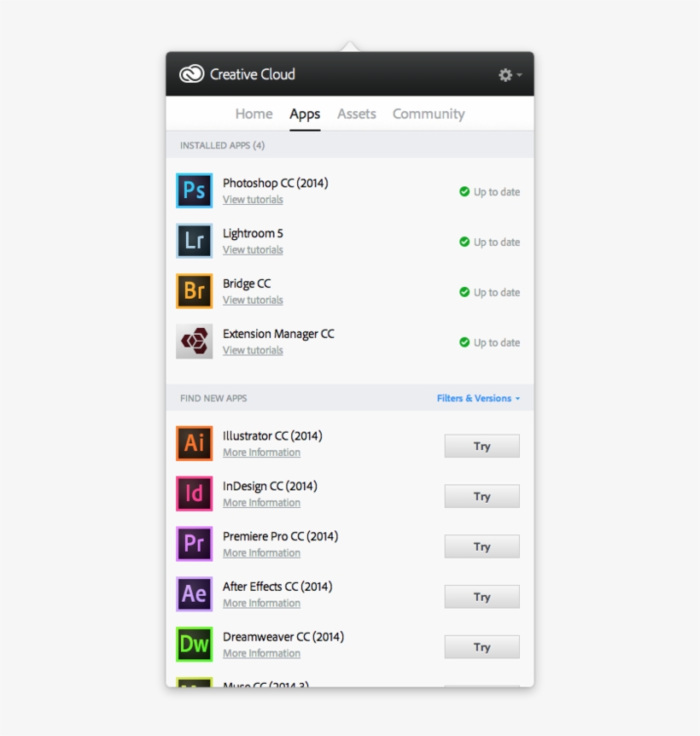Click the Creative Cloud logo icon

click(191, 73)
